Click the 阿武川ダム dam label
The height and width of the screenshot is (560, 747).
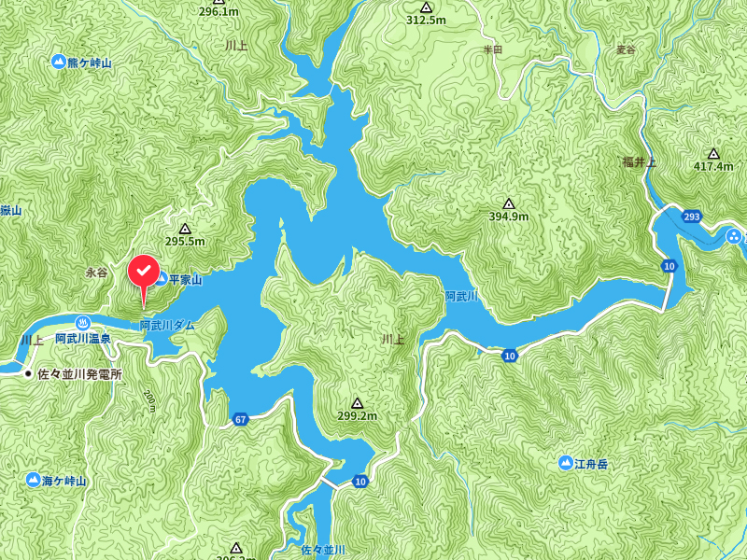click(x=167, y=325)
